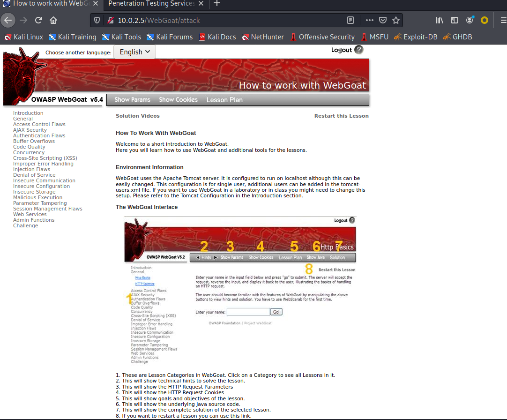Viewport: 507px width, 420px height.
Task: Open the Insecure Communication category
Action: [45, 180]
